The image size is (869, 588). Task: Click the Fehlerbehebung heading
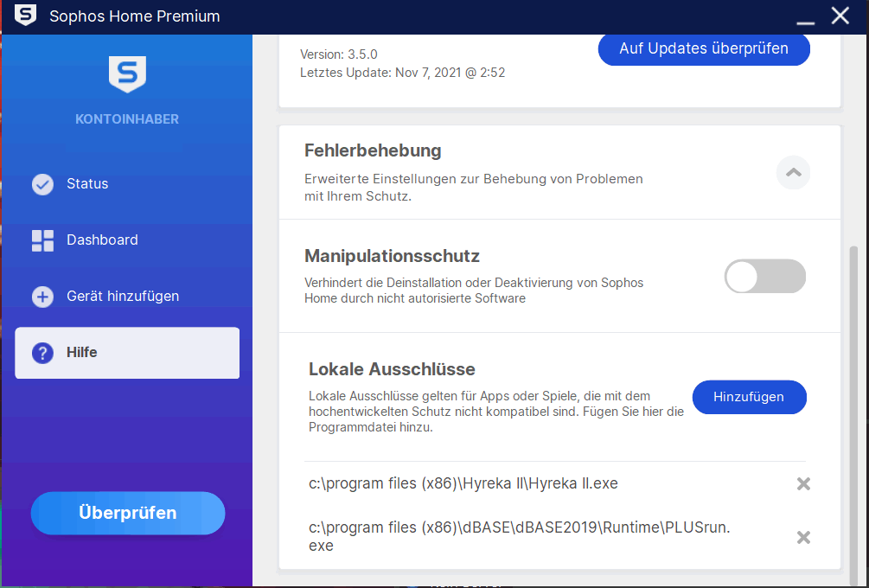(x=373, y=150)
